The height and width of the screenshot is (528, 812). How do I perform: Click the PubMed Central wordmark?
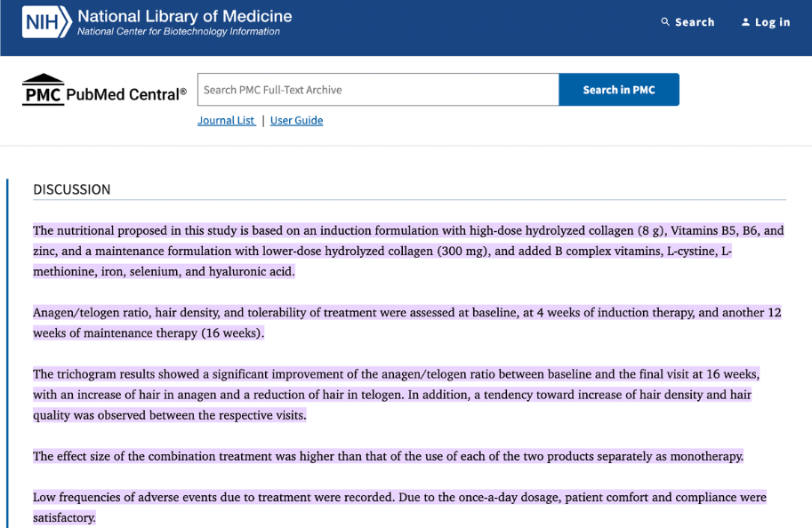[x=125, y=94]
